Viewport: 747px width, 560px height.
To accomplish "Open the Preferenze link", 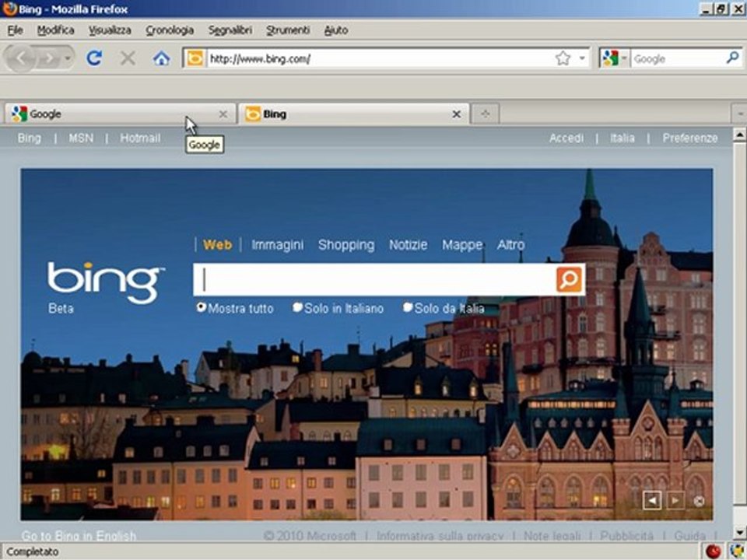I will [x=690, y=138].
